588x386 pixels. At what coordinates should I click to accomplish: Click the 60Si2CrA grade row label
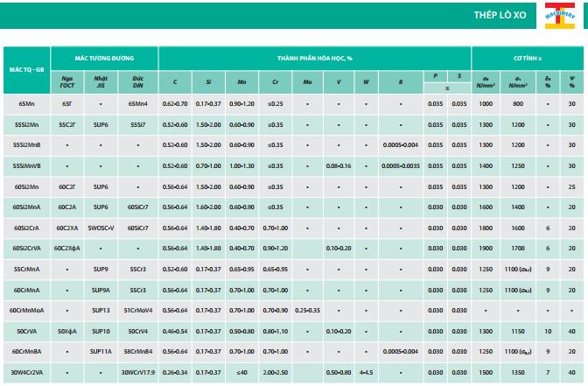[26, 228]
